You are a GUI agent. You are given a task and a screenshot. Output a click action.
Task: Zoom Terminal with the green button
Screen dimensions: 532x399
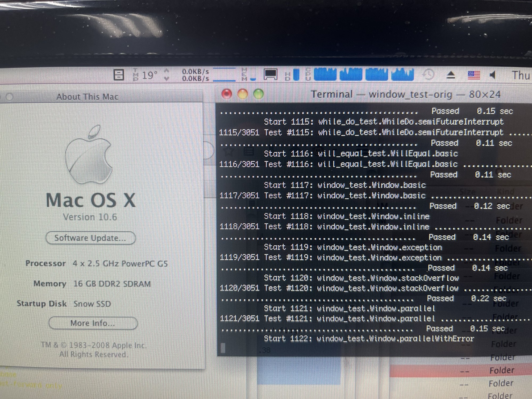(x=259, y=94)
